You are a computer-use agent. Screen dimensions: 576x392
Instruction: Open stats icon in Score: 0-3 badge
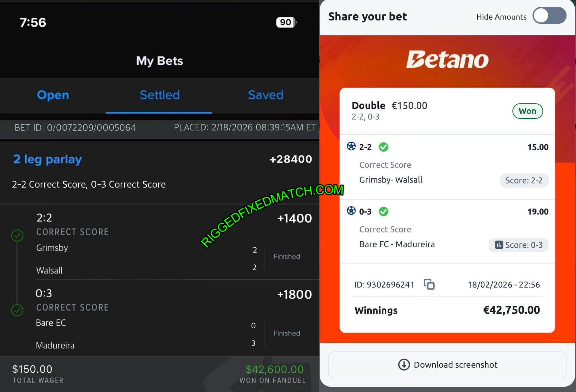point(499,245)
